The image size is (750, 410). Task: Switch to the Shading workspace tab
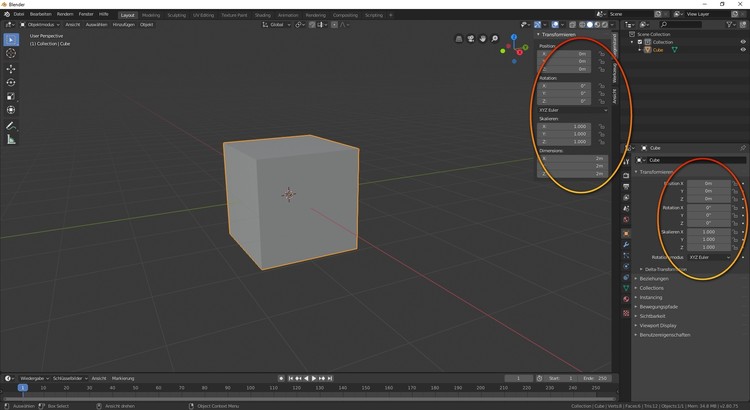tap(263, 15)
